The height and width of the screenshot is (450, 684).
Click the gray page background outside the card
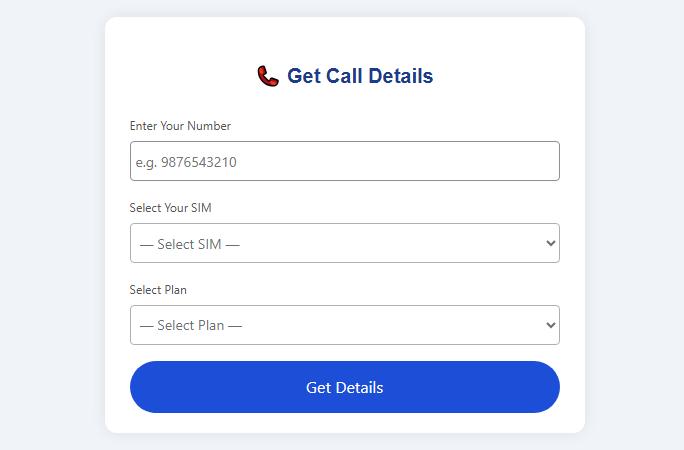[50, 225]
